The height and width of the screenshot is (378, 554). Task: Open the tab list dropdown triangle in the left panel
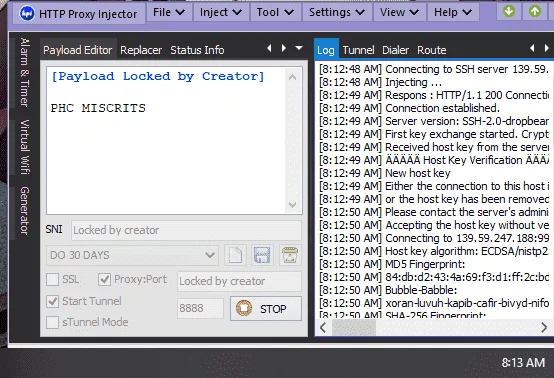299,48
